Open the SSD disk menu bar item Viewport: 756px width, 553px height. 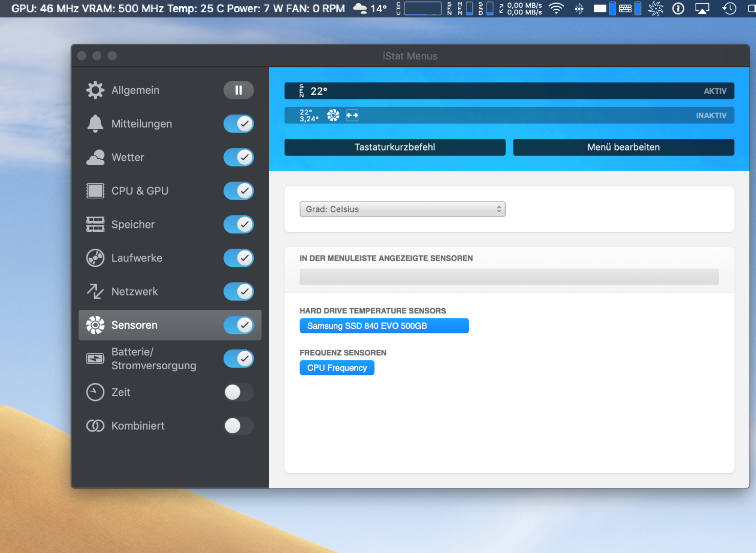(x=486, y=8)
